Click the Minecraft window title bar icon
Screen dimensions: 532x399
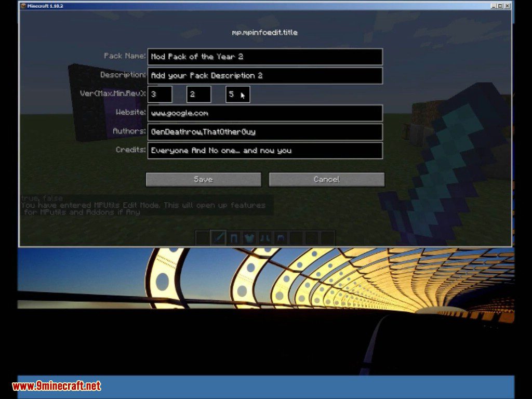point(23,6)
